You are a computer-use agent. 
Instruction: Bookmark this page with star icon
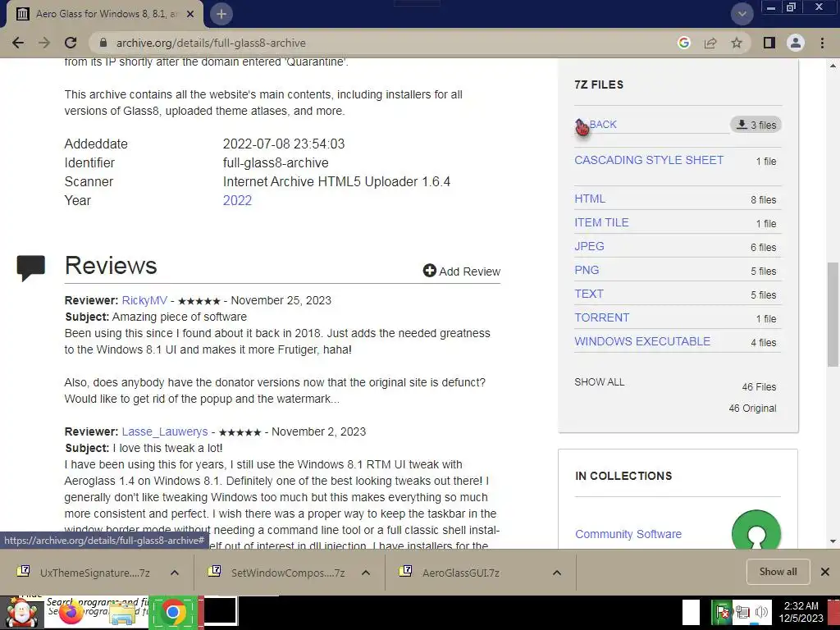pos(737,43)
